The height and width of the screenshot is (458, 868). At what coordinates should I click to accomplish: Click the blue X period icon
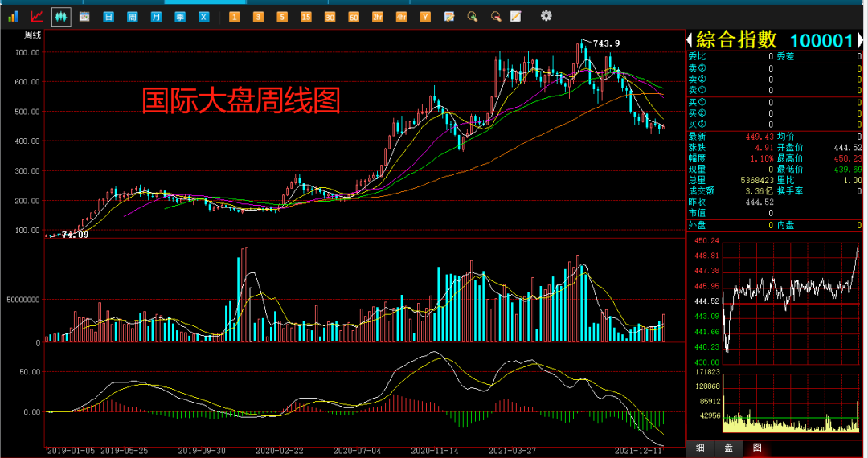click(203, 17)
